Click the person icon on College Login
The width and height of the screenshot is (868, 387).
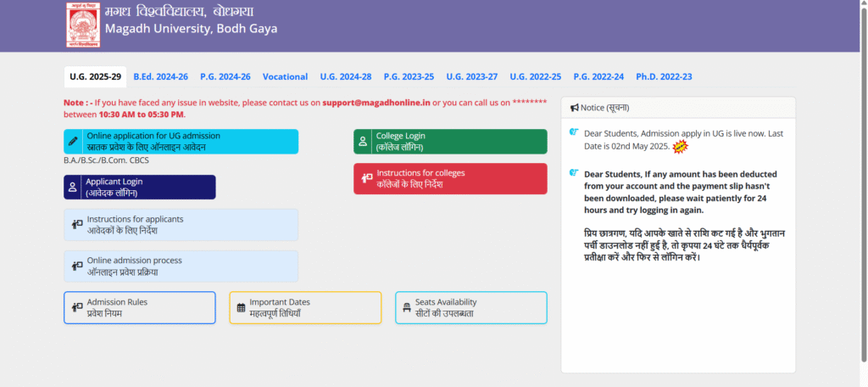(364, 141)
